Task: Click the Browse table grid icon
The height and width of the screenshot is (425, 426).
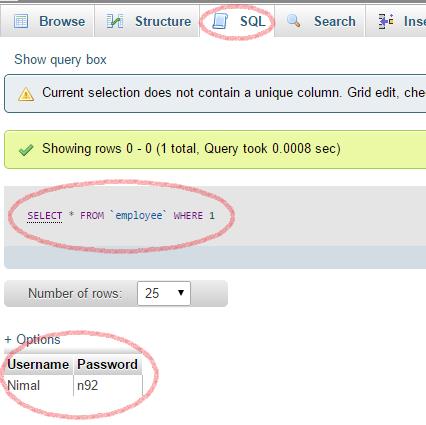Action: click(x=21, y=21)
